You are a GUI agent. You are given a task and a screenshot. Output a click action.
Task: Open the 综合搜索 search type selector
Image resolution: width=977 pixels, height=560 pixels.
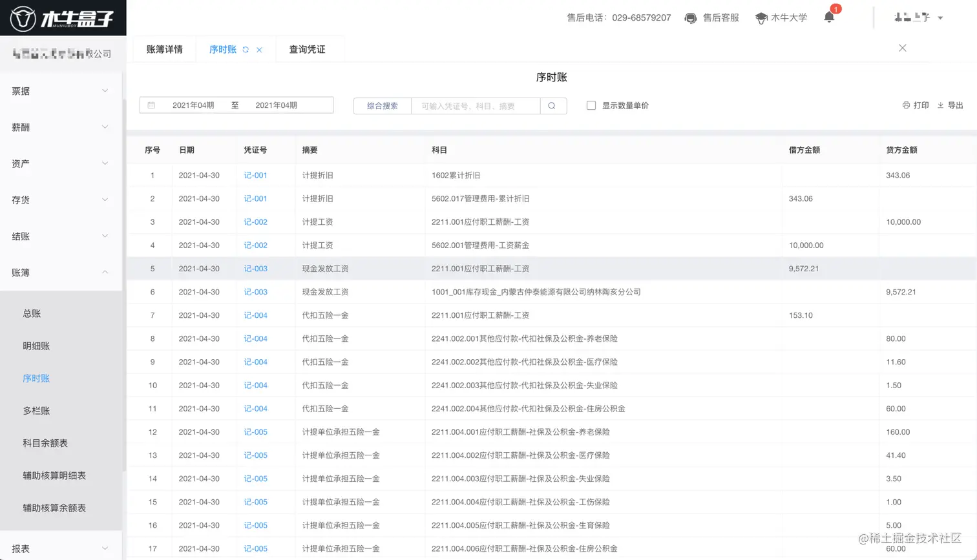coord(383,106)
